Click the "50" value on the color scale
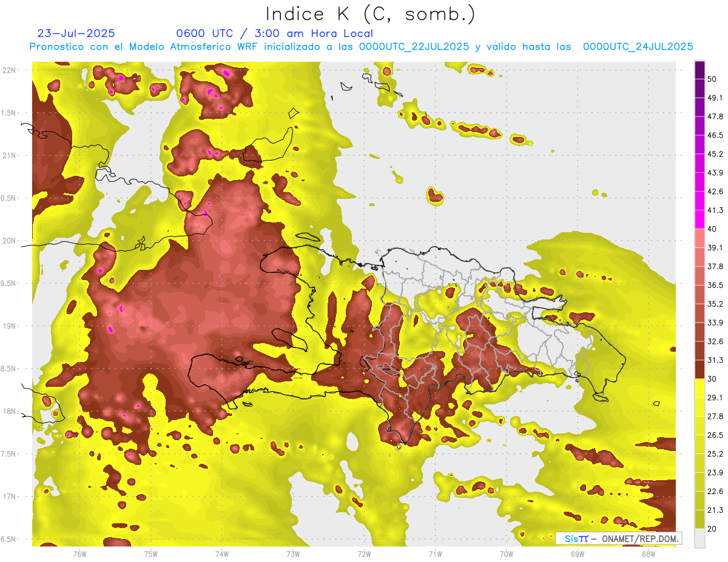Image resolution: width=728 pixels, height=562 pixels. pos(712,79)
